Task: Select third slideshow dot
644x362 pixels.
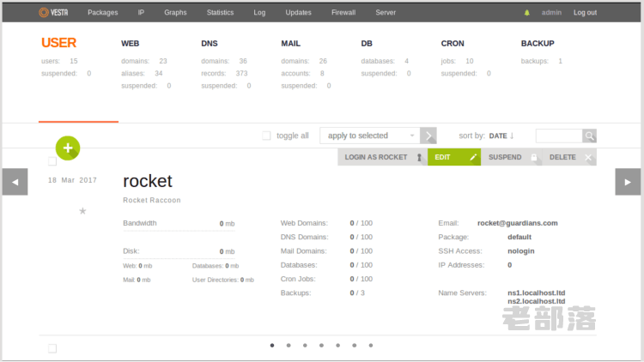Action: pos(305,345)
